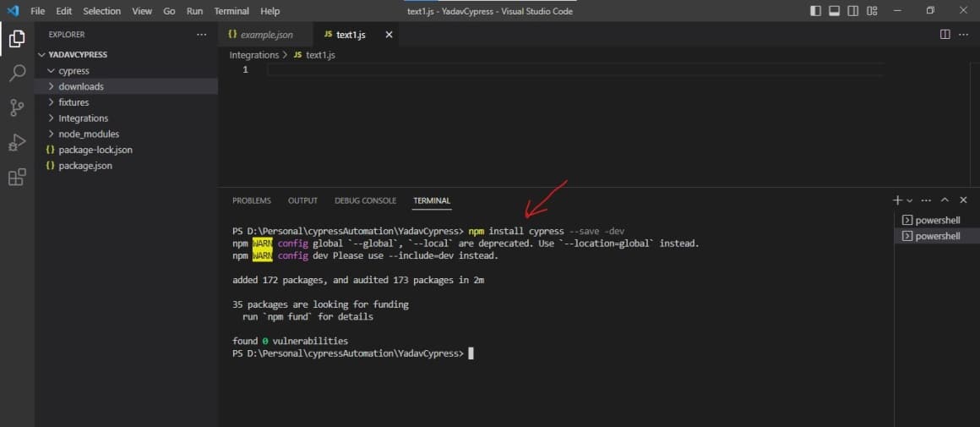Toggle the primary side bar layout icon

click(x=815, y=11)
